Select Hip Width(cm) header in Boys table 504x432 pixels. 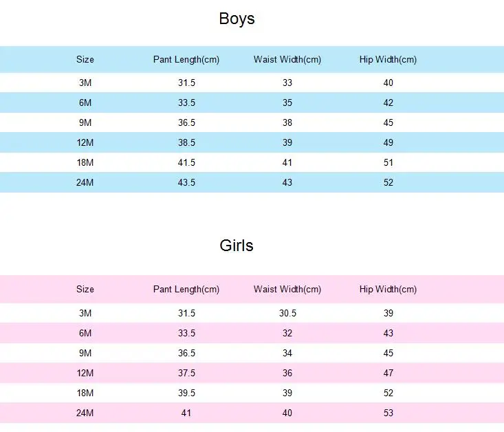[x=388, y=60]
